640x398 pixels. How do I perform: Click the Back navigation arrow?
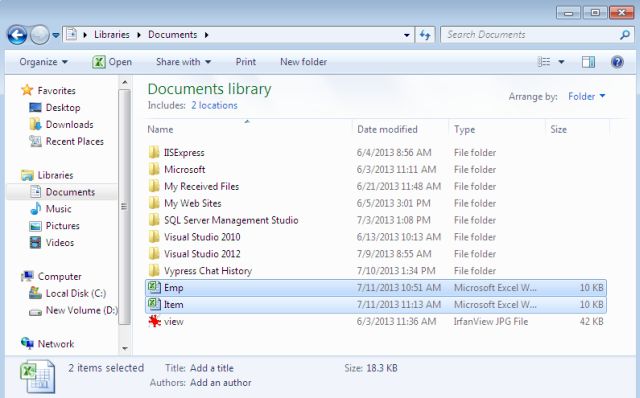coord(17,35)
